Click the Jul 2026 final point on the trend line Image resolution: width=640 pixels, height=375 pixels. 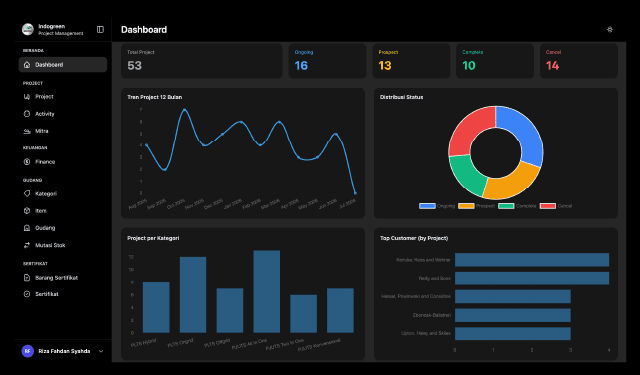click(355, 193)
